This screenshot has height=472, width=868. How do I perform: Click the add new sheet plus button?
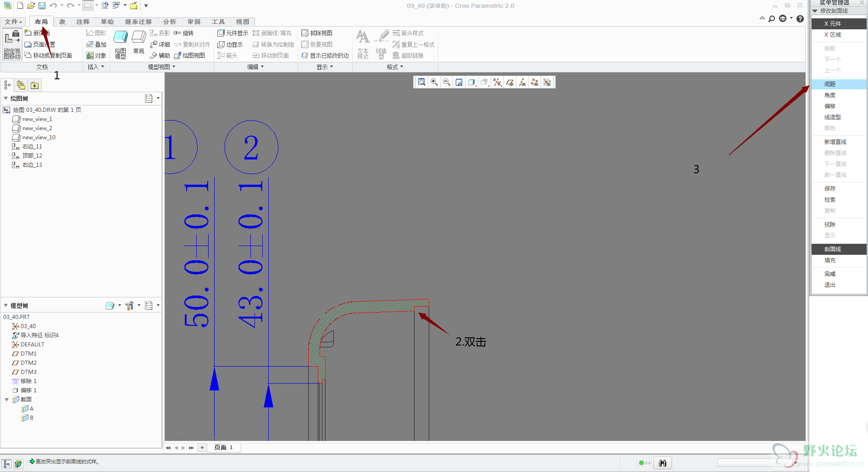pyautogui.click(x=202, y=448)
